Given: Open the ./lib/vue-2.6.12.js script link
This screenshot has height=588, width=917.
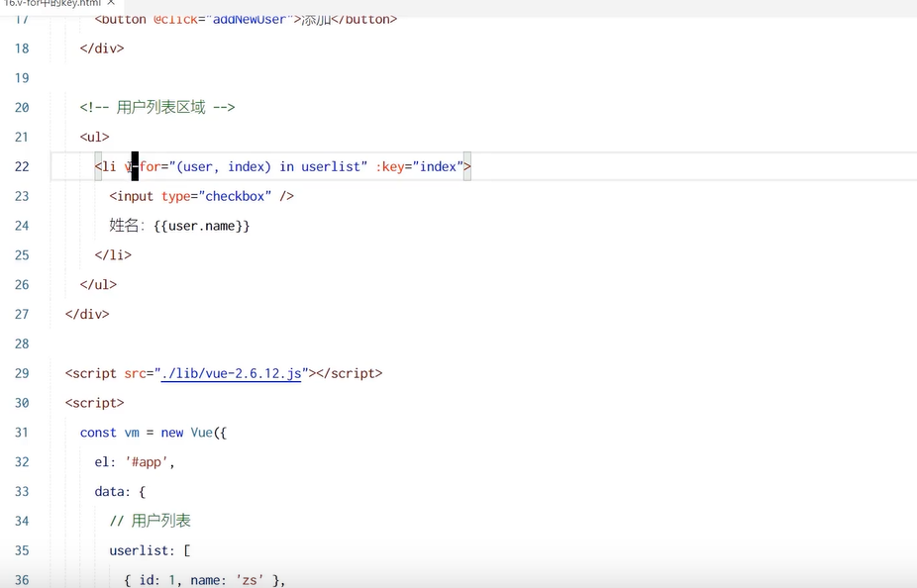Looking at the screenshot, I should 231,373.
